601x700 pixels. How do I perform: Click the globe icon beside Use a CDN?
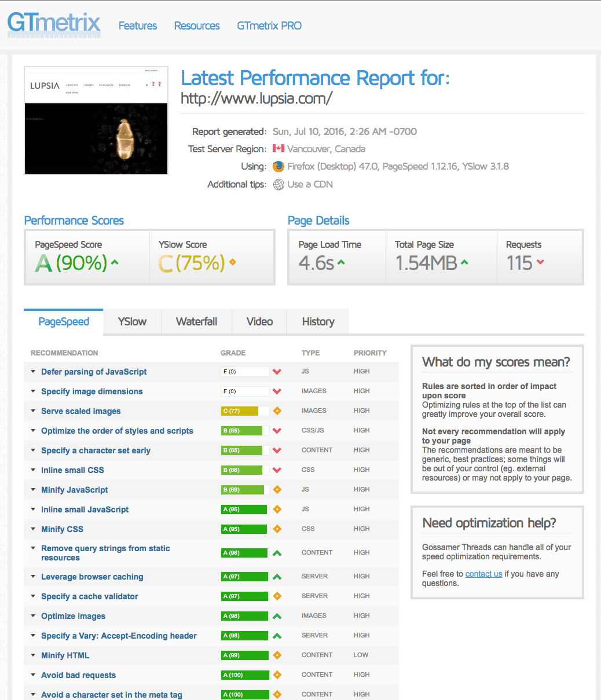click(278, 185)
